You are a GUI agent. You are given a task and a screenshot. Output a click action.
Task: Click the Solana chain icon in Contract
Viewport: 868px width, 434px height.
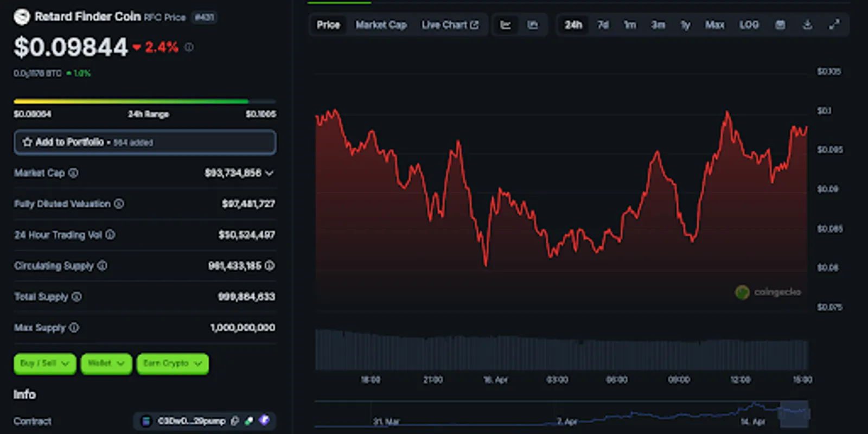pos(146,421)
